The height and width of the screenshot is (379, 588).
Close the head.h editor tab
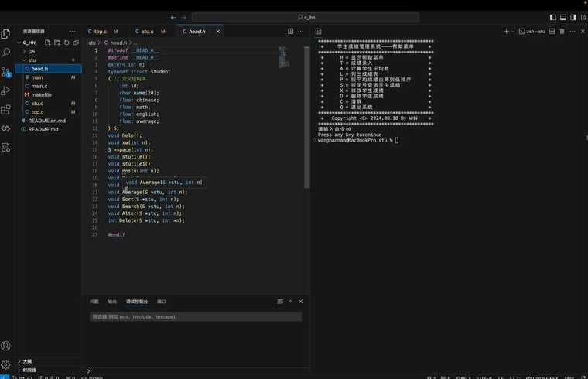(218, 32)
